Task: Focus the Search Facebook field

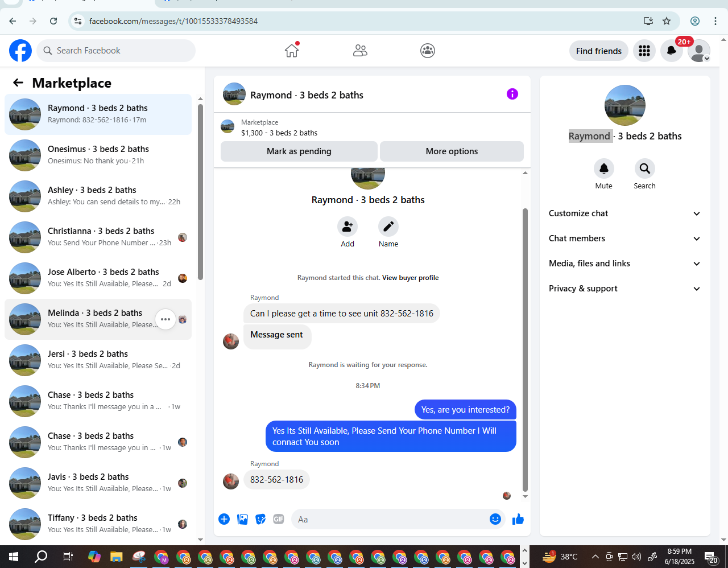Action: coord(117,51)
